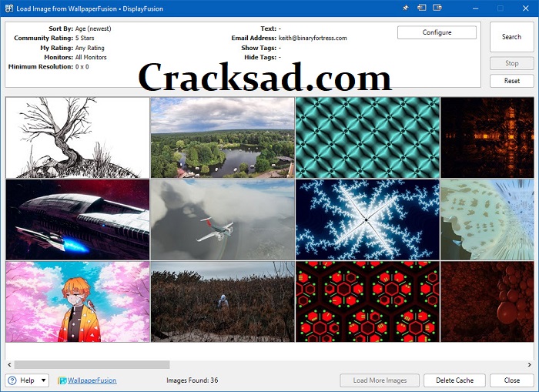This screenshot has width=539, height=392.
Task: Click the 'Any Rating' value
Action: (x=90, y=48)
